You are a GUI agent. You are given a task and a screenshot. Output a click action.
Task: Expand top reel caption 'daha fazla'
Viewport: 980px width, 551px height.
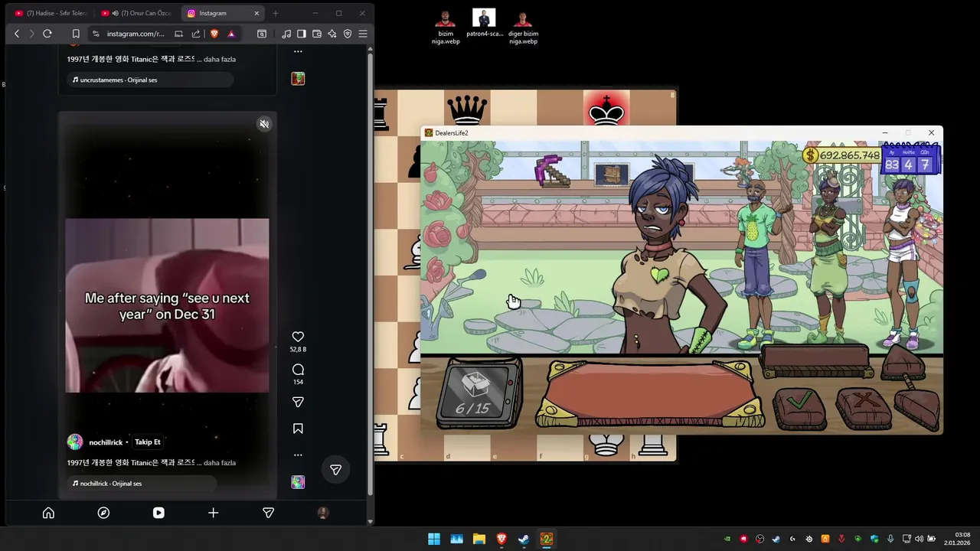point(220,59)
